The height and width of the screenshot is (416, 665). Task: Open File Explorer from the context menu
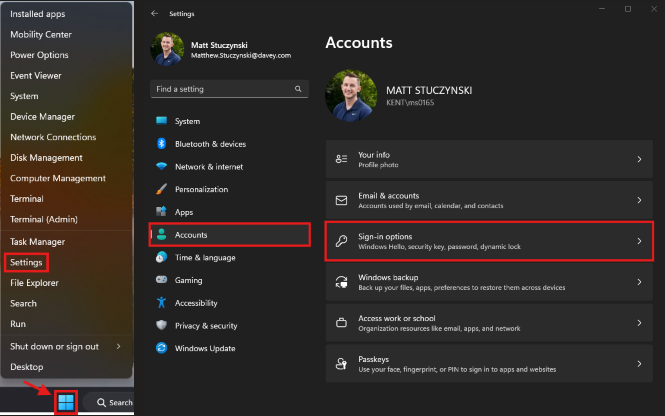coord(34,283)
